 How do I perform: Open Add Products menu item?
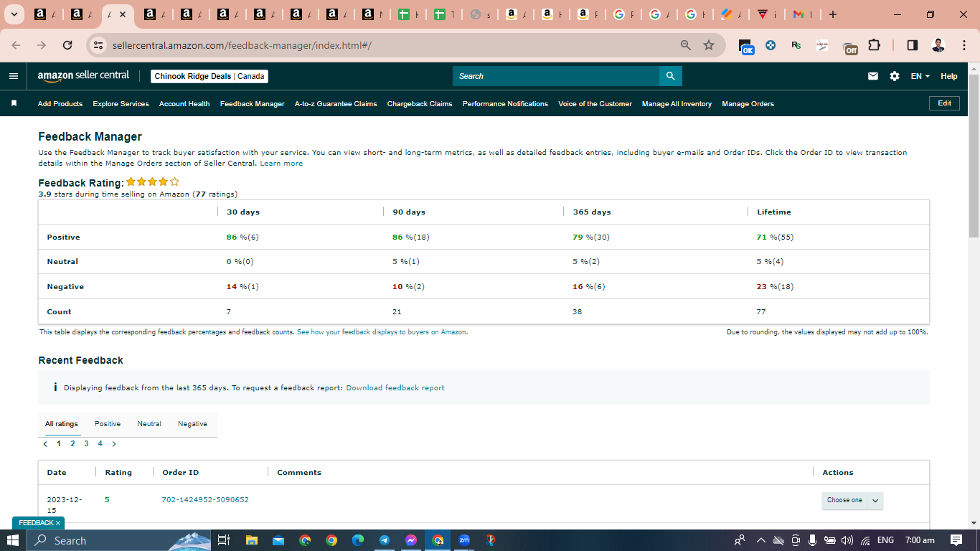[x=60, y=103]
